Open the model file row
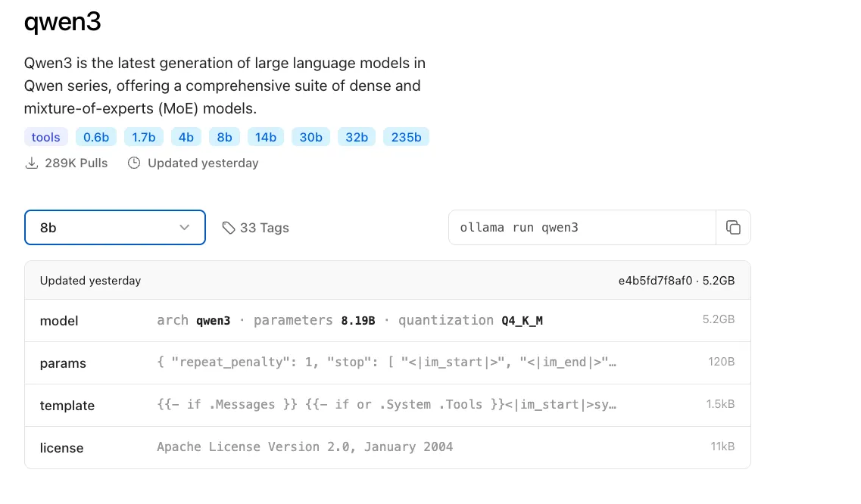 click(387, 321)
